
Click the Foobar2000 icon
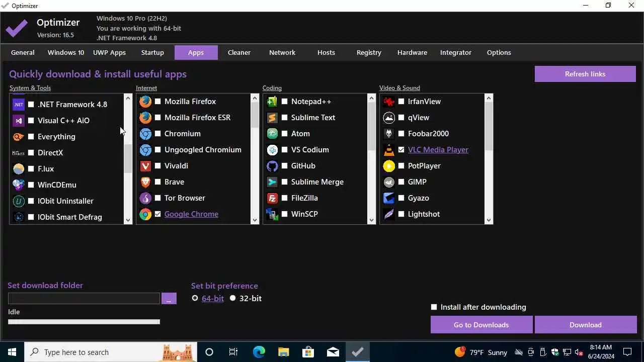pos(389,134)
